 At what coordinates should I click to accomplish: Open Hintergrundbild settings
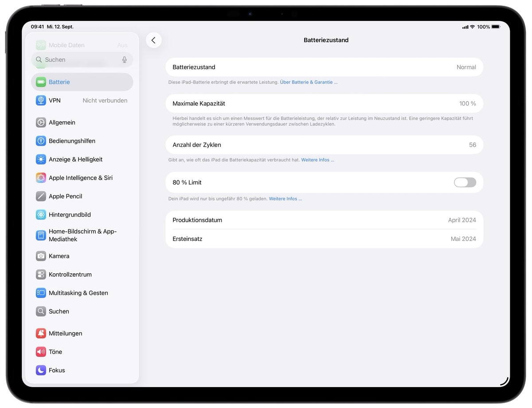click(70, 215)
